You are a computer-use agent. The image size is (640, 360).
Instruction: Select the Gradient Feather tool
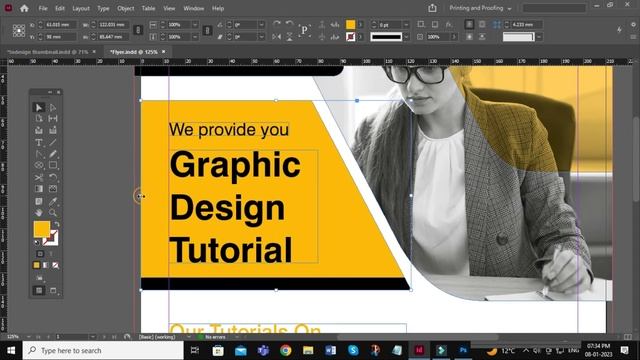click(53, 189)
